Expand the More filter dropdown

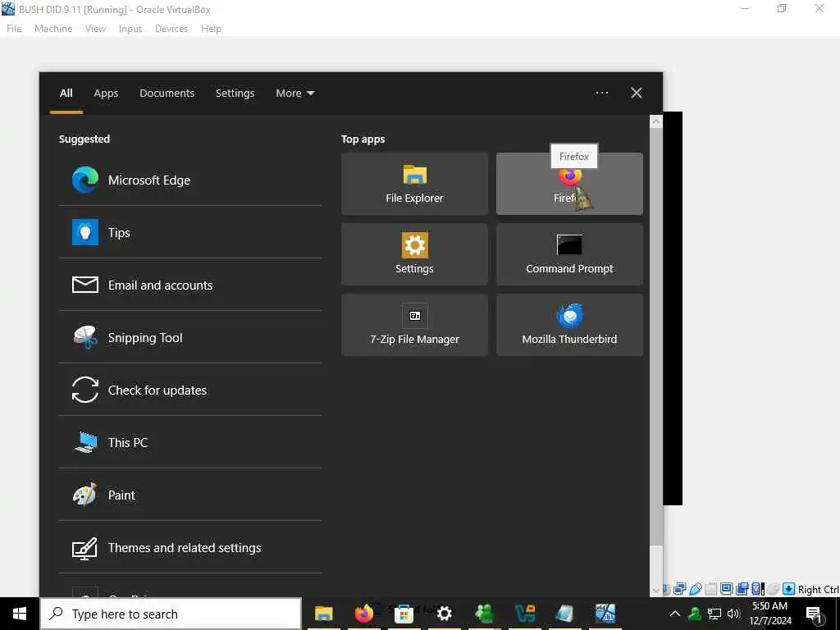coord(295,94)
